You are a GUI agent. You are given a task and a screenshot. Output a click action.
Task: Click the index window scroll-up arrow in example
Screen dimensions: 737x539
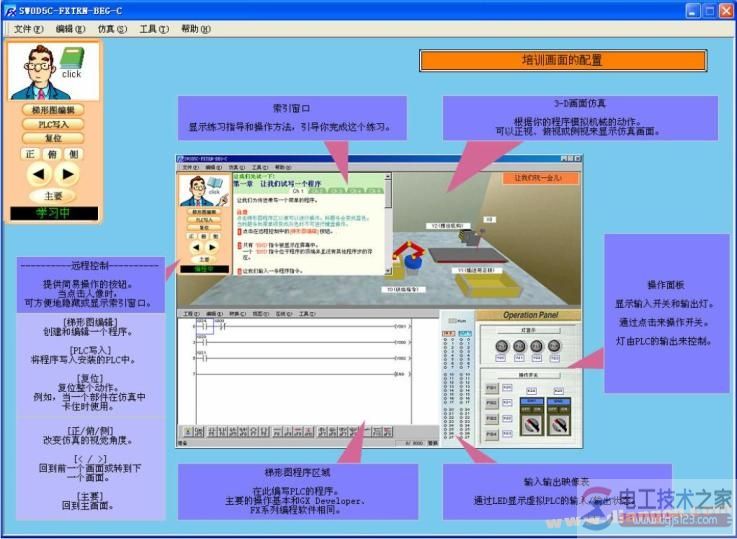coord(388,176)
